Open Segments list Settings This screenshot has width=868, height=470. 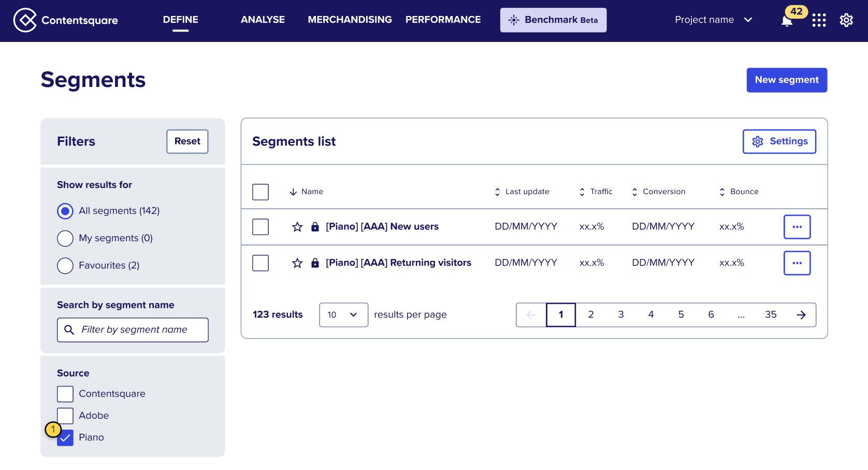[x=779, y=141]
